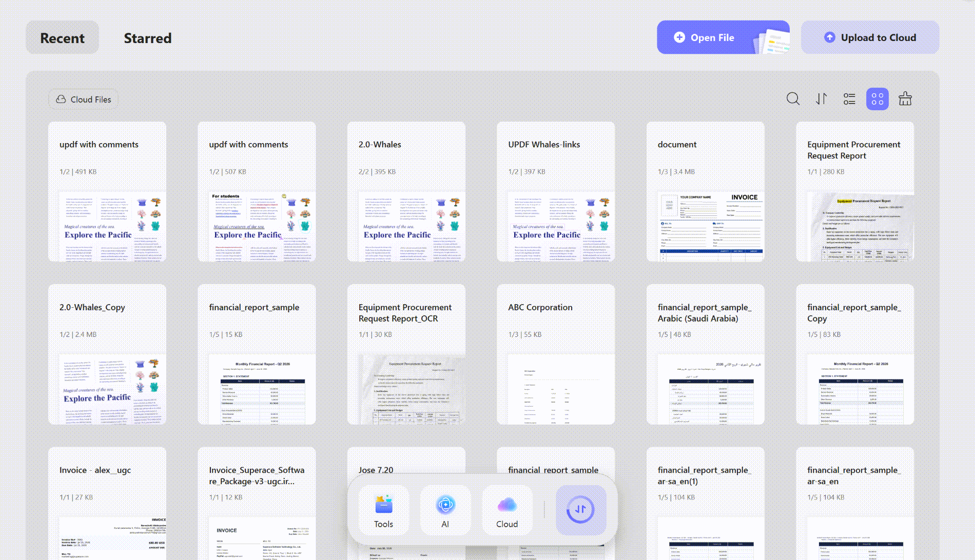Click the '1/3 | 55 KB' file info

[525, 334]
